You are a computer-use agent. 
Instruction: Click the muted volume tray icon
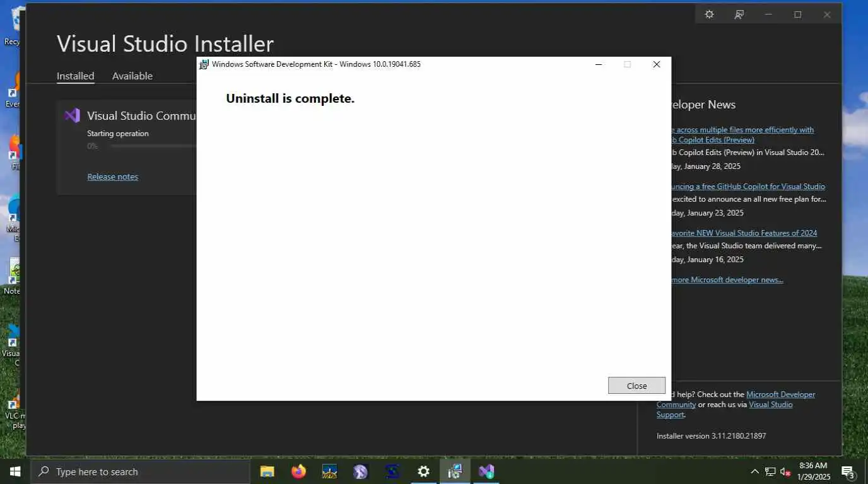(x=785, y=471)
